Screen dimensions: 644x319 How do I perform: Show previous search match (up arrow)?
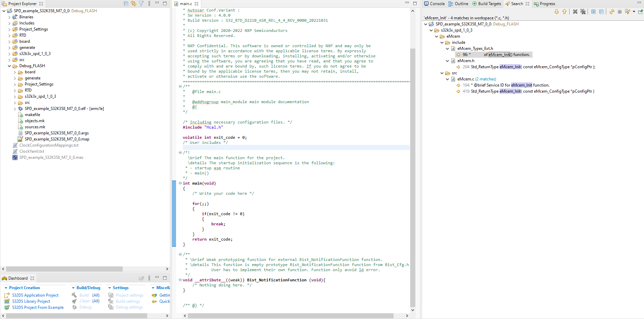tap(564, 12)
